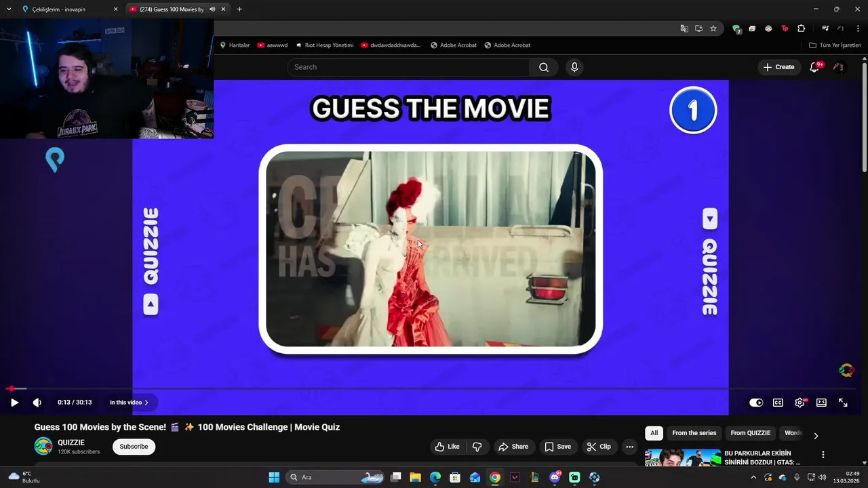Close the 'Çekilişlerim' tab
Screen dimensions: 868x488
[x=115, y=9]
